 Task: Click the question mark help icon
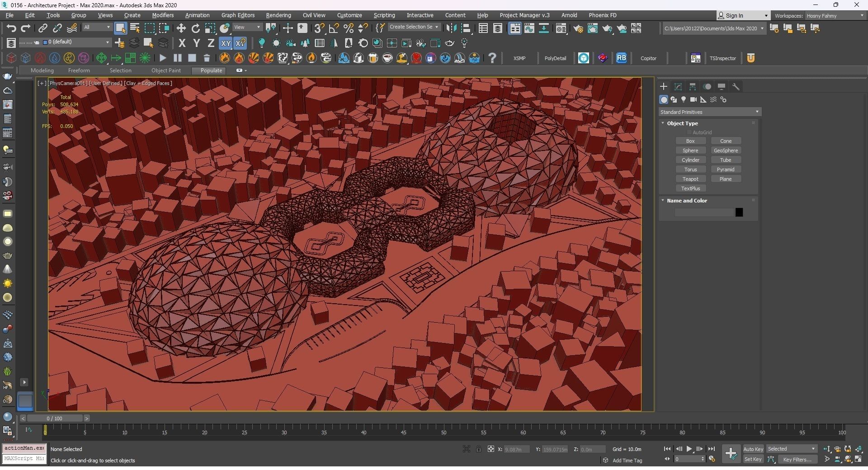[492, 58]
